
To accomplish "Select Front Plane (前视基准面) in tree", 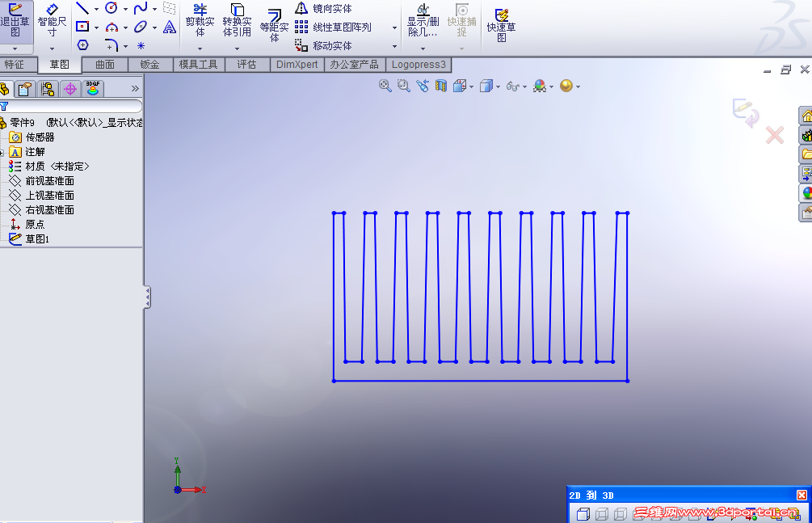I will [42, 181].
